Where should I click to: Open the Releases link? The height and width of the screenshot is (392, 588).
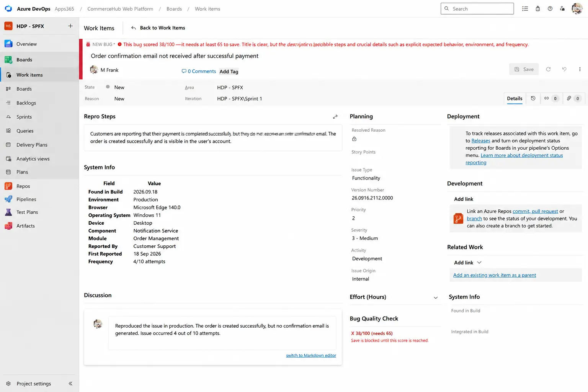tap(481, 141)
